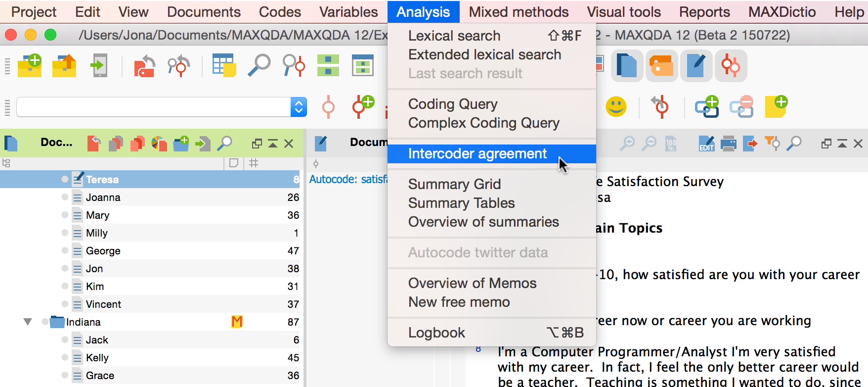Click the insert link icon with green plus
This screenshot has width=868, height=387.
707,107
